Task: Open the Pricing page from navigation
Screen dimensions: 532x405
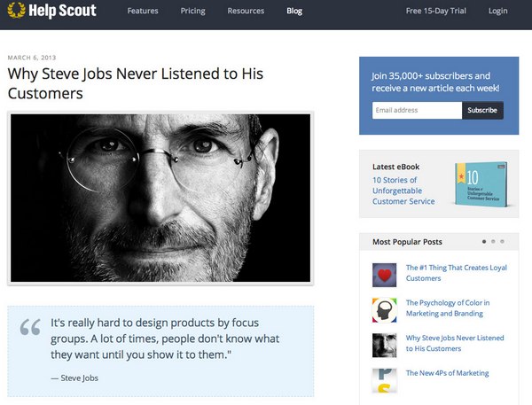Action: point(192,11)
